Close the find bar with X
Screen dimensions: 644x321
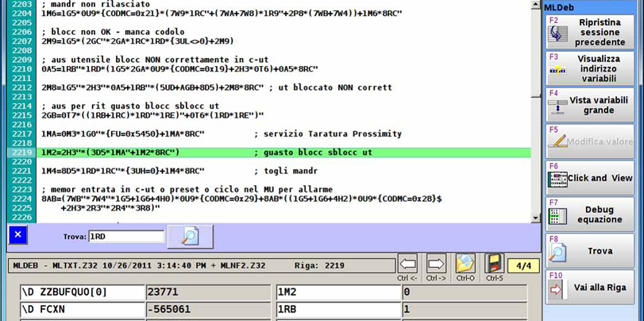[x=17, y=234]
